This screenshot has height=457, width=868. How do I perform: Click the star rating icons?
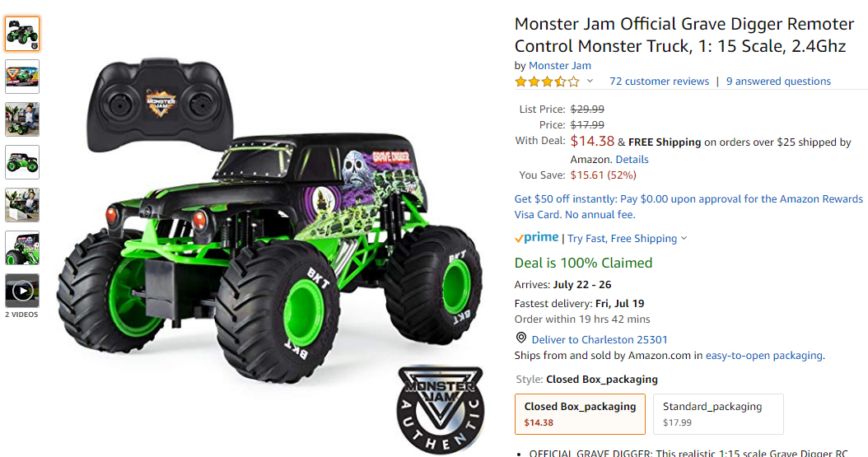pos(547,82)
